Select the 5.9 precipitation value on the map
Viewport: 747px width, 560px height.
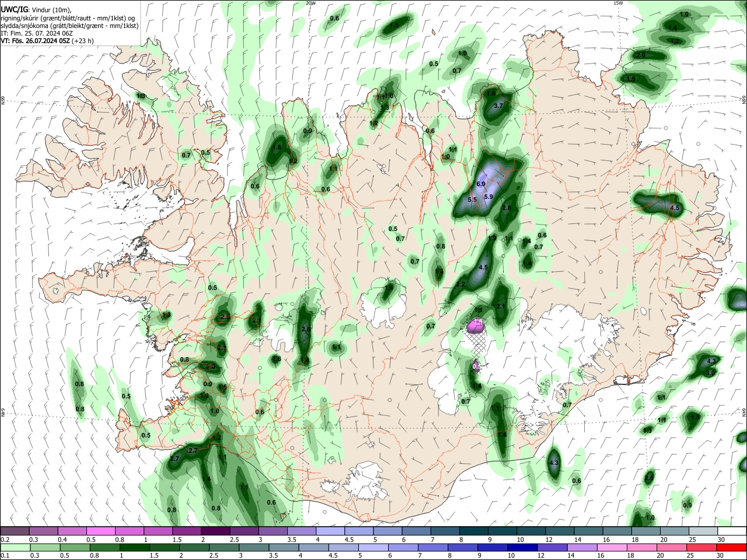coord(488,197)
